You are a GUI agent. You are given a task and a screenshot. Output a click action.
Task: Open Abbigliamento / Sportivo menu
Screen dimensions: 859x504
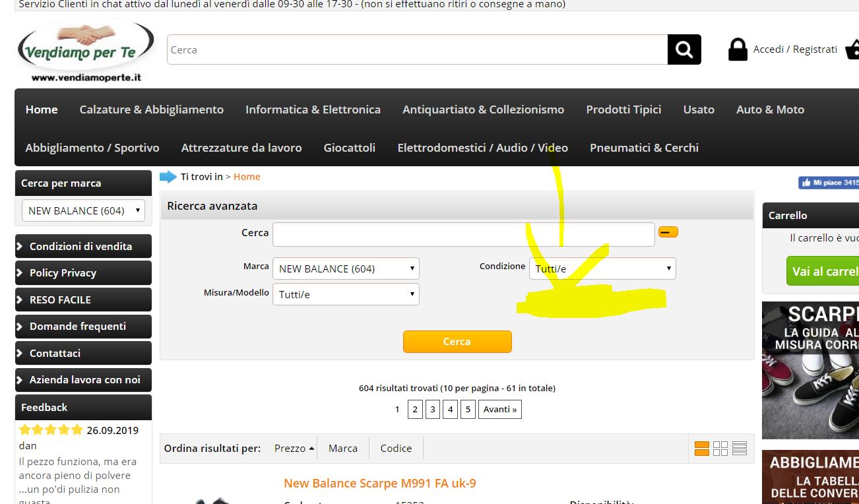(x=92, y=148)
